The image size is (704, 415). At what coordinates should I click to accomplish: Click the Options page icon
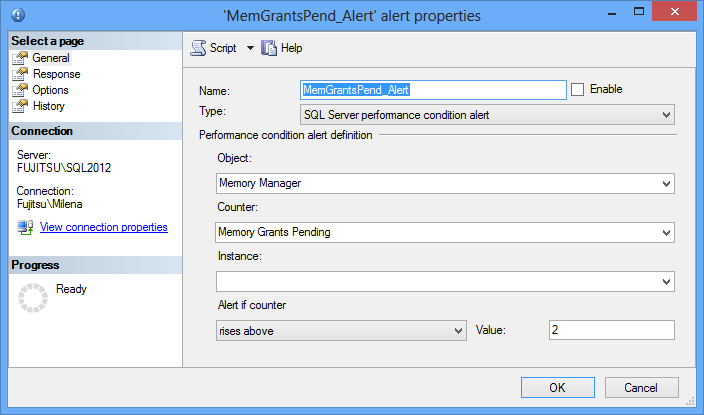(x=20, y=90)
